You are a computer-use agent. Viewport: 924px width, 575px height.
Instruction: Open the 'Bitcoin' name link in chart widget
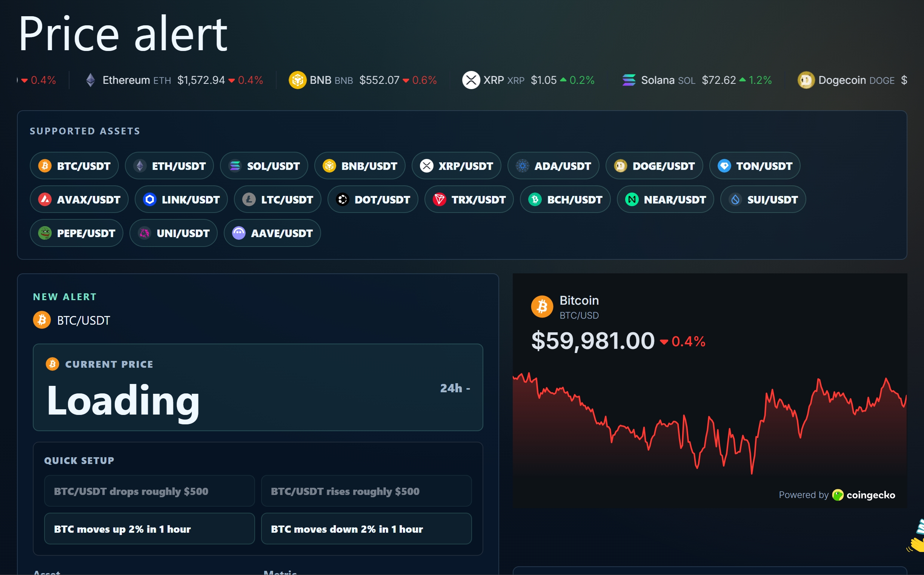click(x=579, y=301)
